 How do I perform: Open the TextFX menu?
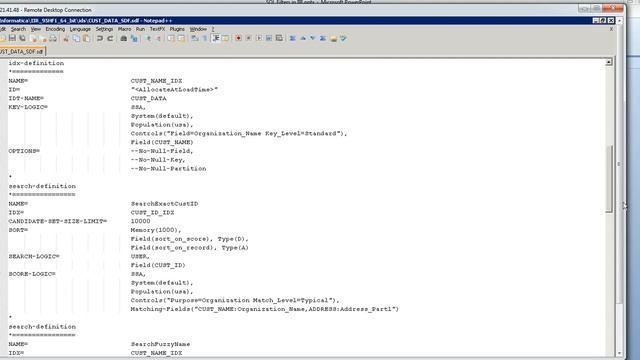point(157,29)
